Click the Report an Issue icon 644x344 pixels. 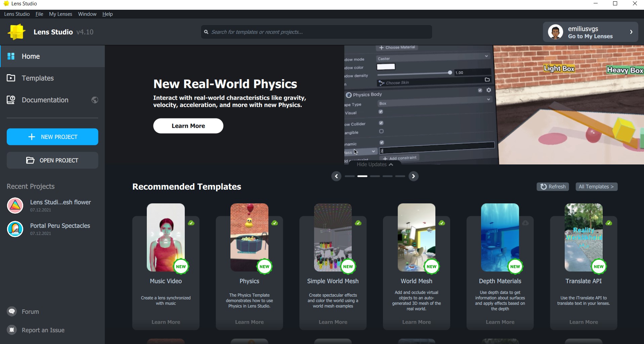pos(12,330)
